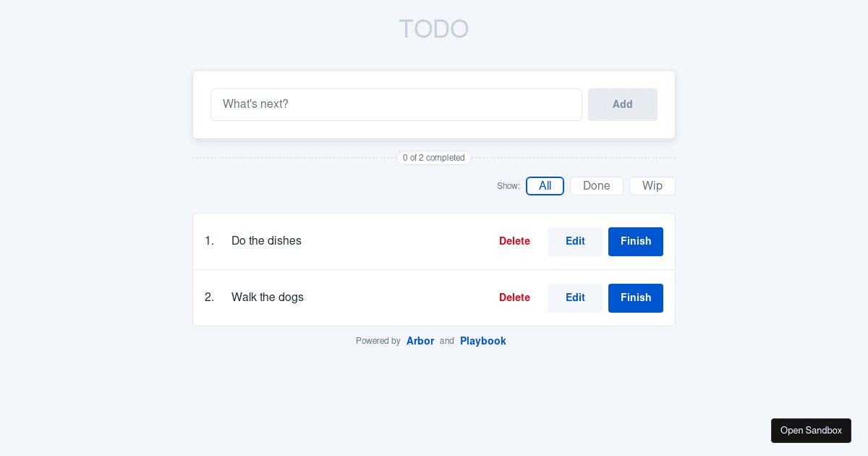Show only Wip tasks
Screen dimensions: 868x456
click(x=652, y=186)
